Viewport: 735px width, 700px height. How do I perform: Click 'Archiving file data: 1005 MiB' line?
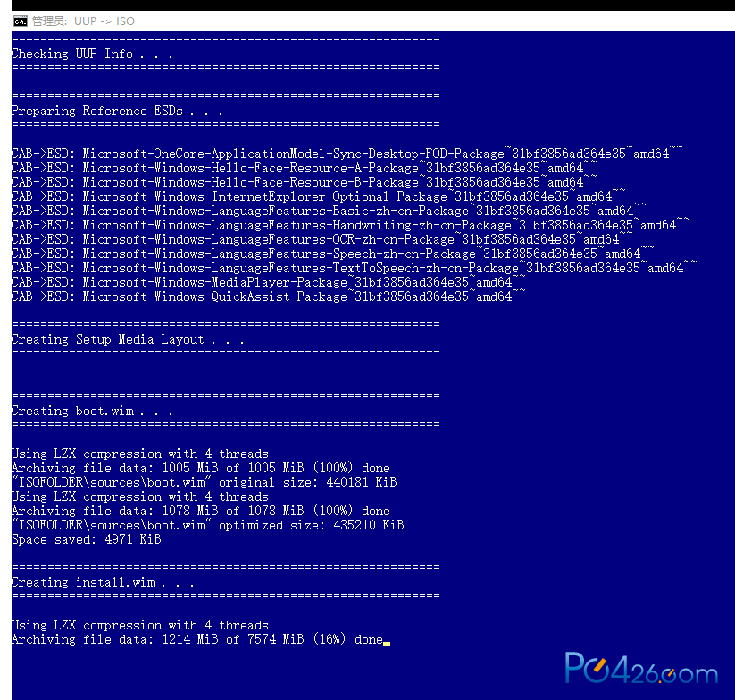[x=201, y=468]
